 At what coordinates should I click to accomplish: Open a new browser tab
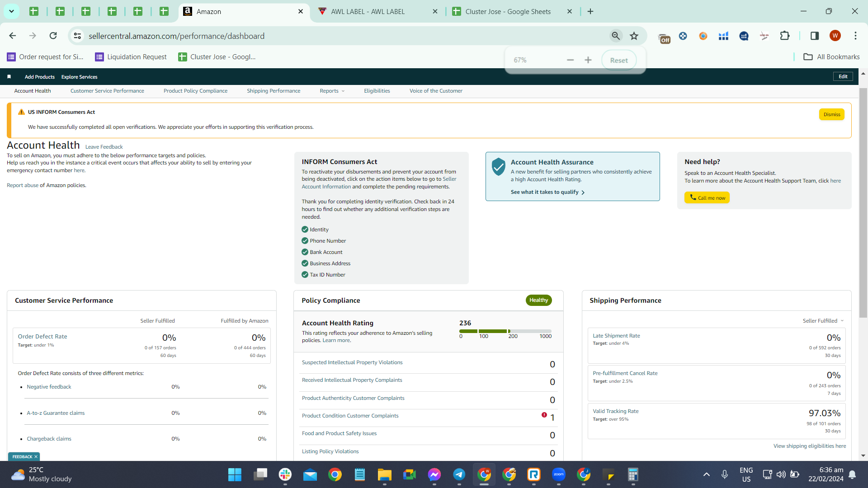590,11
